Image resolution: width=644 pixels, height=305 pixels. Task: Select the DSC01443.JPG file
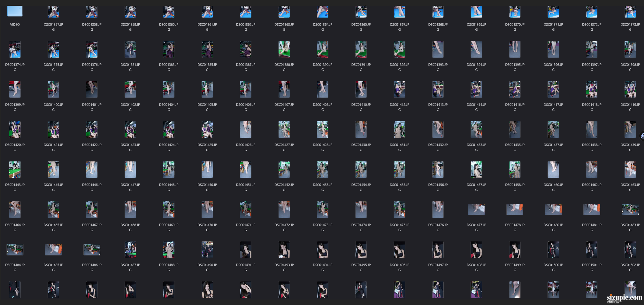click(x=15, y=169)
